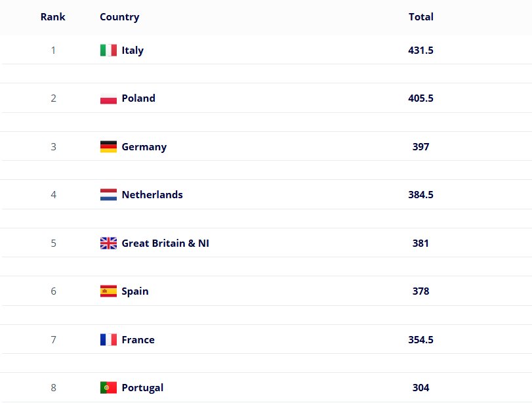Select Italy's total score 431.5
The width and height of the screenshot is (532, 403).
420,51
